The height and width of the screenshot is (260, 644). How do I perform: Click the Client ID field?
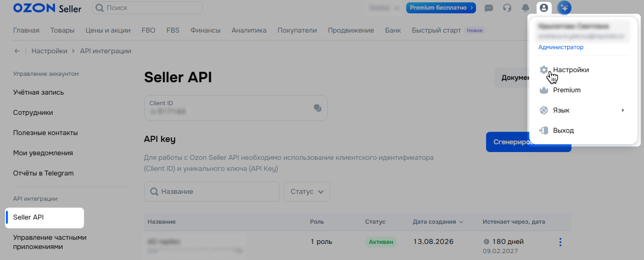tap(236, 108)
